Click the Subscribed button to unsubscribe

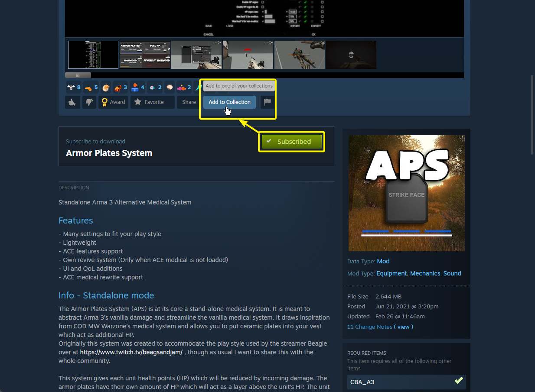coord(292,142)
